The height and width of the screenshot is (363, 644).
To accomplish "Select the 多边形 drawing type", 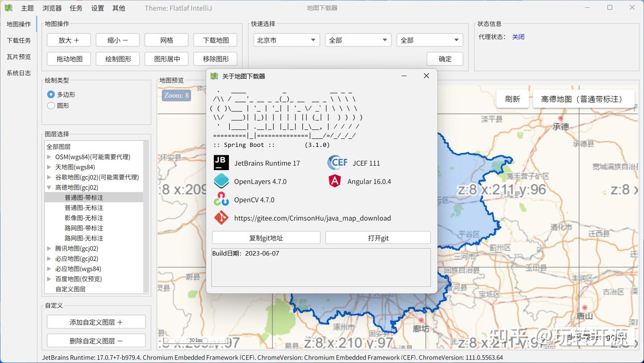I will (51, 94).
